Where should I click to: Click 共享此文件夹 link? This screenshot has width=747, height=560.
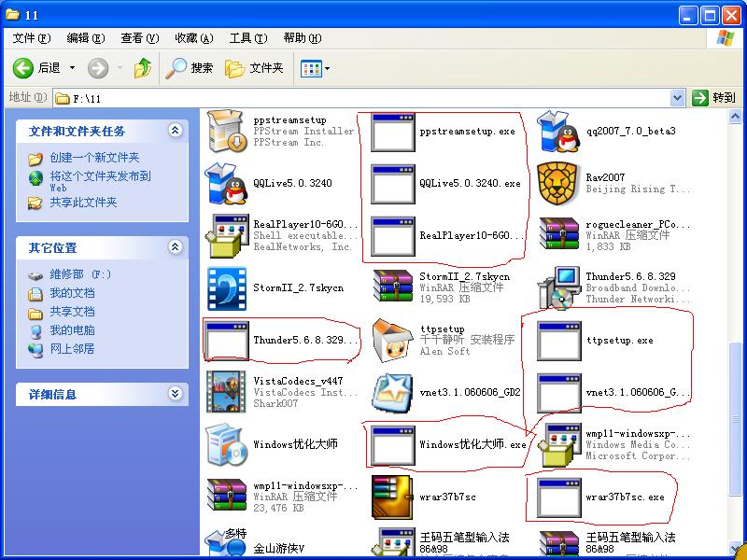83,203
